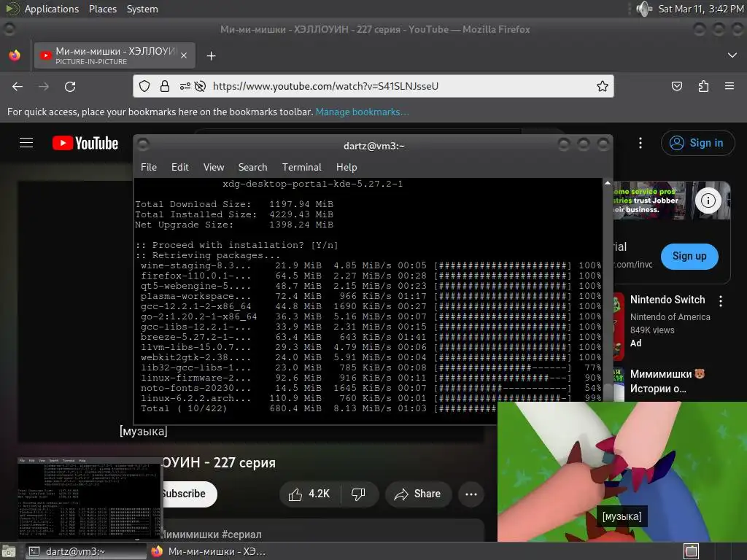Click the Manage bookmarks link

pyautogui.click(x=362, y=112)
